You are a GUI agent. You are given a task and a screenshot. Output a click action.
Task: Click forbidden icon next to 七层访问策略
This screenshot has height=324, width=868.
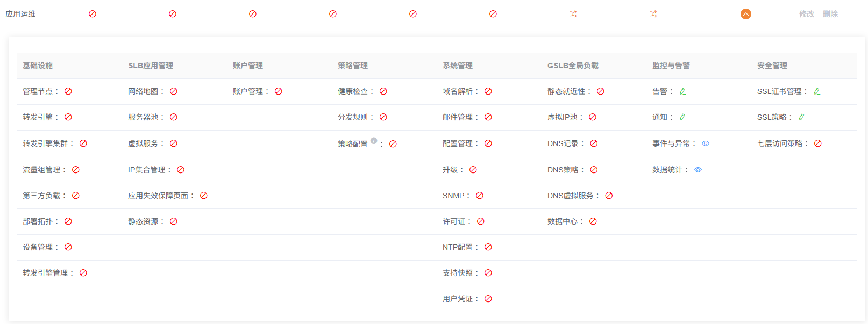coord(818,143)
